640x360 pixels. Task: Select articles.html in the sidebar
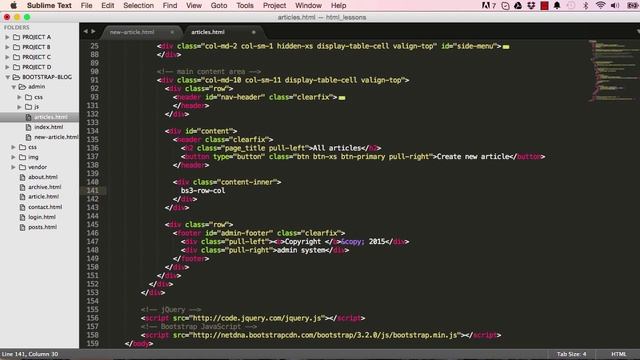click(x=40, y=117)
